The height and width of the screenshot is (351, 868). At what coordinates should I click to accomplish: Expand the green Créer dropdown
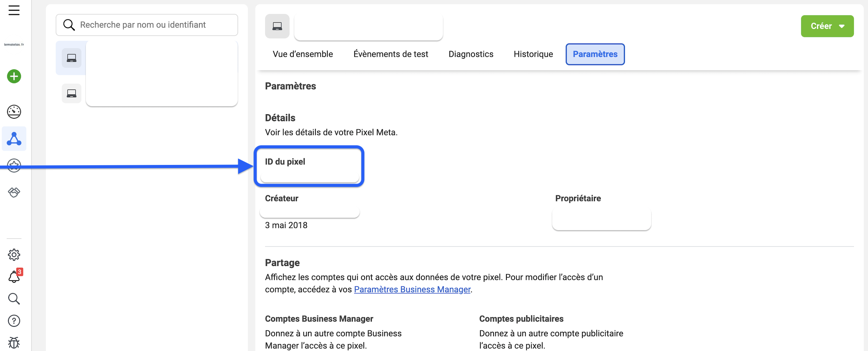pyautogui.click(x=827, y=26)
